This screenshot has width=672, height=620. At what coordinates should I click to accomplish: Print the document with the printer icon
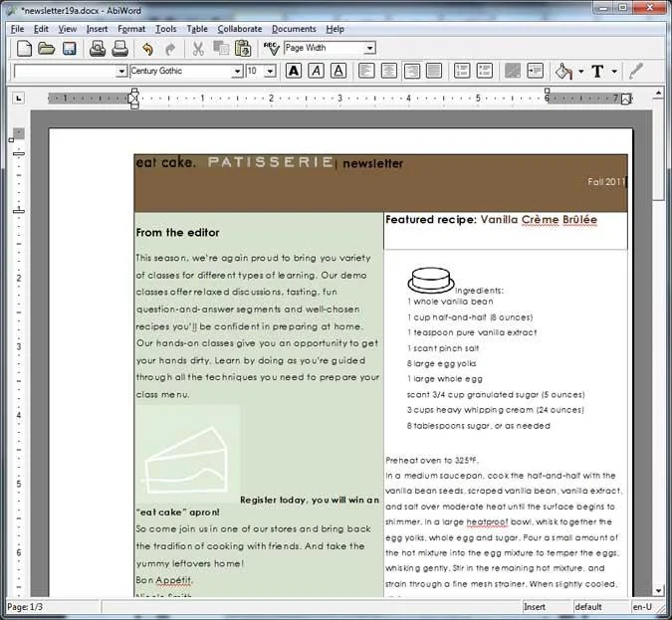120,49
